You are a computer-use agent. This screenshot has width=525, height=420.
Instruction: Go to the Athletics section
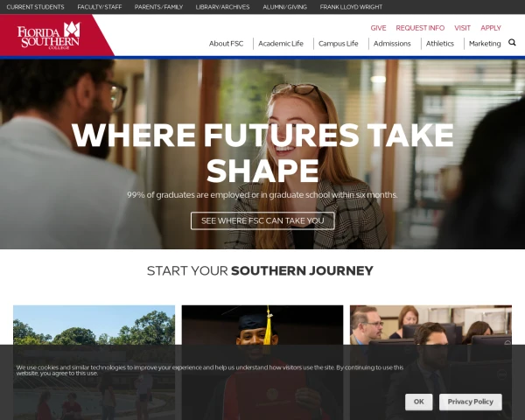tap(439, 44)
